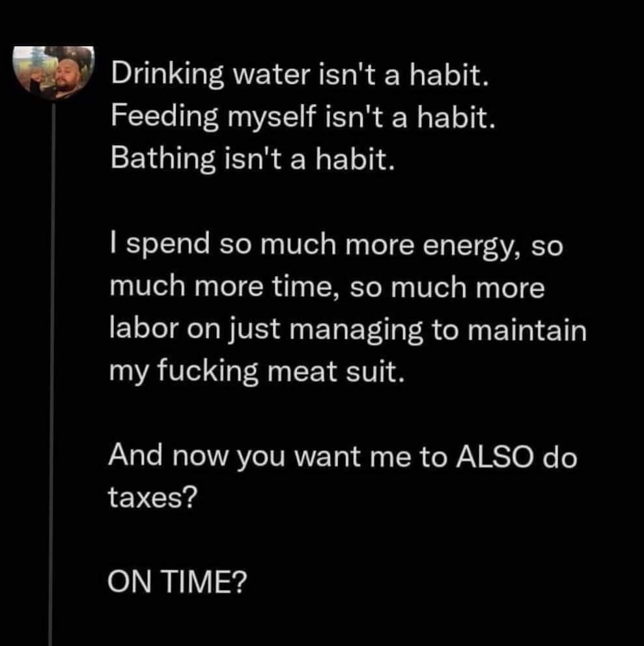The image size is (644, 646).
Task: Select the line "much more time, so much more"
Action: click(327, 288)
